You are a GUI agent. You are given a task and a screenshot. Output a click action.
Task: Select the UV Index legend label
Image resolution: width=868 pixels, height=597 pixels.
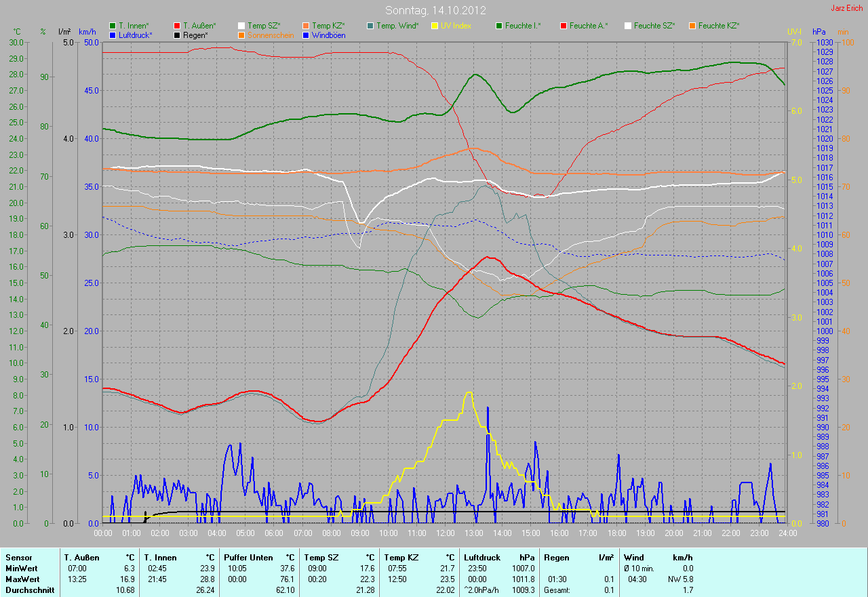pyautogui.click(x=456, y=26)
